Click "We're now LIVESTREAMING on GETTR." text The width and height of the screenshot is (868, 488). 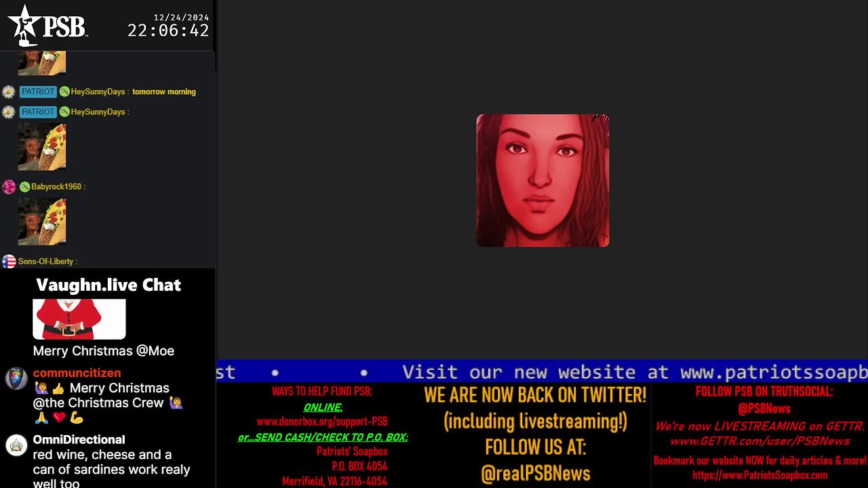coord(759,426)
